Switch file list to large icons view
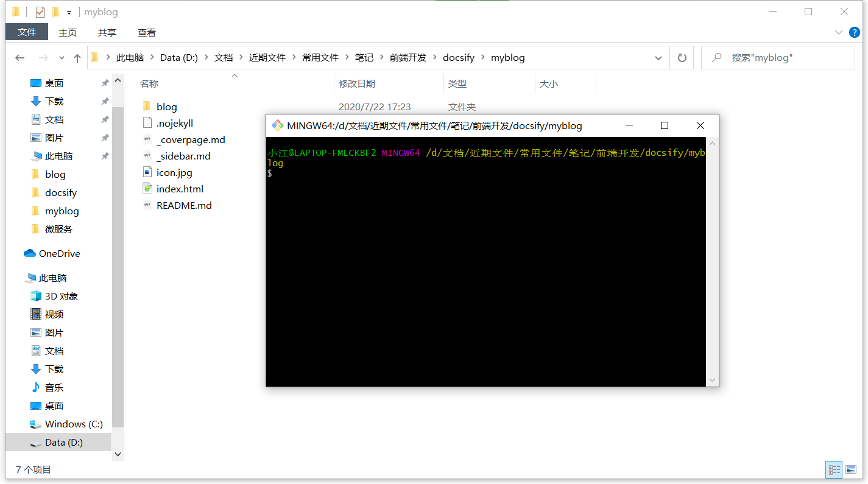Viewport: 868px width, 484px height. click(851, 469)
